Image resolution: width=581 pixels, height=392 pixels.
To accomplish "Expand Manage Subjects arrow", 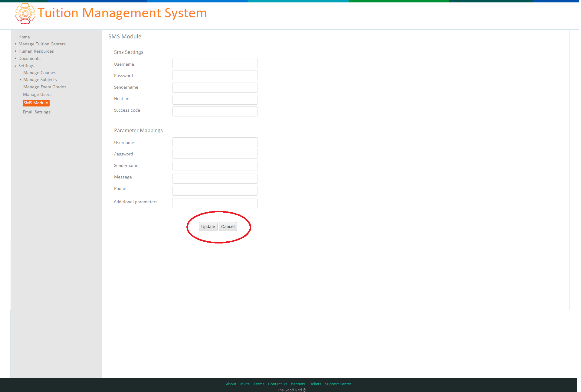I will (x=20, y=80).
